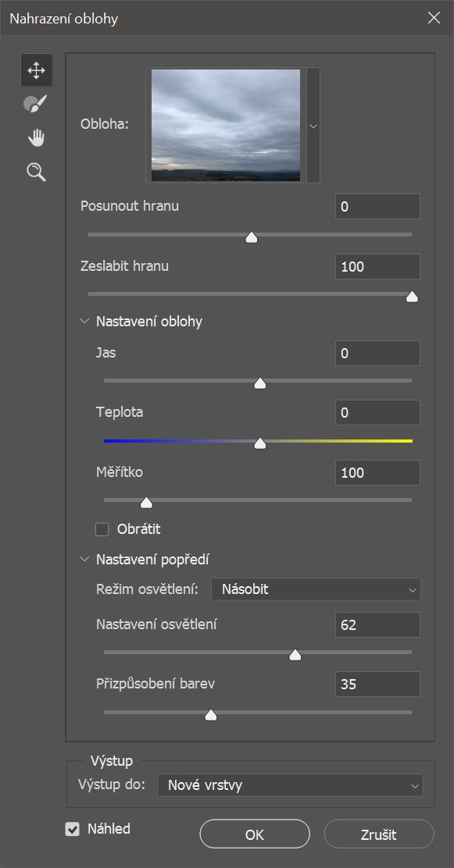Click the sky preview thumbnail
The image size is (454, 868).
tap(226, 125)
